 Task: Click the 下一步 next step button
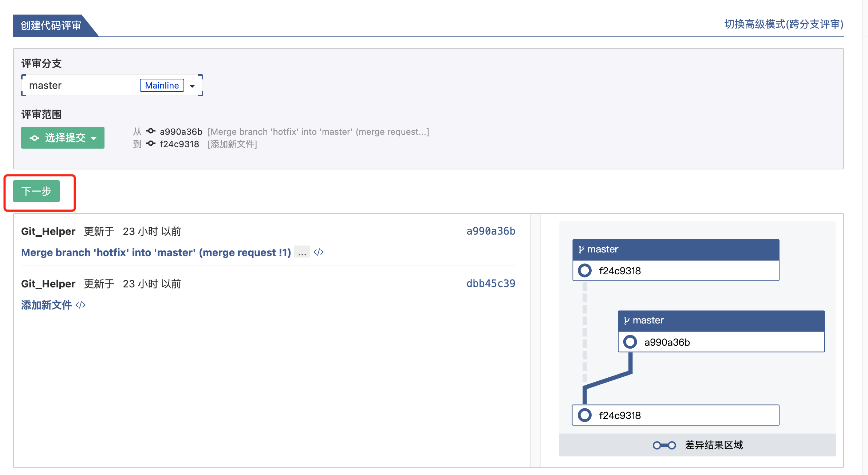(36, 191)
